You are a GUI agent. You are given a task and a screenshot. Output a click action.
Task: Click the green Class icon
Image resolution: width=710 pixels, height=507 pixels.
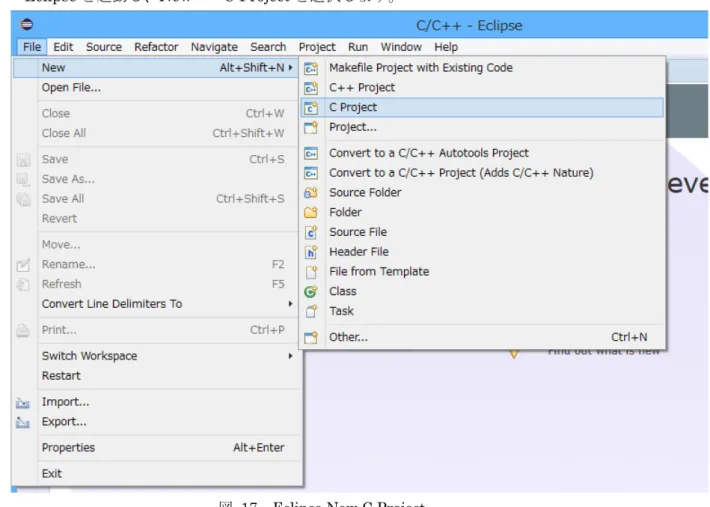[311, 292]
